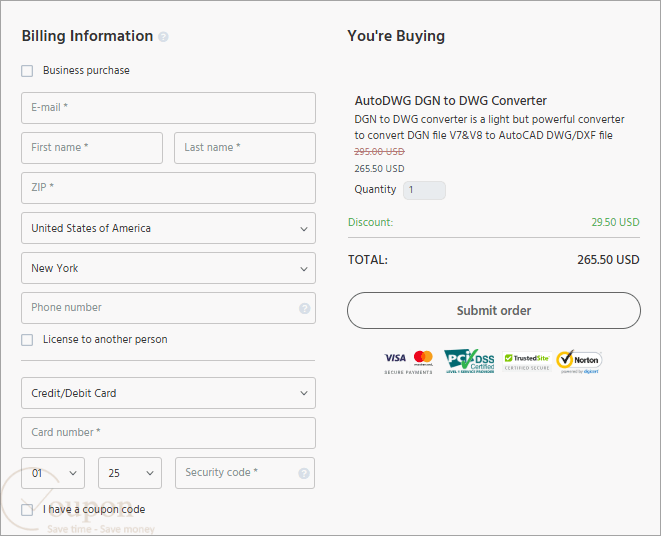
Task: Tick the I have a coupon code box
Action: [x=27, y=510]
